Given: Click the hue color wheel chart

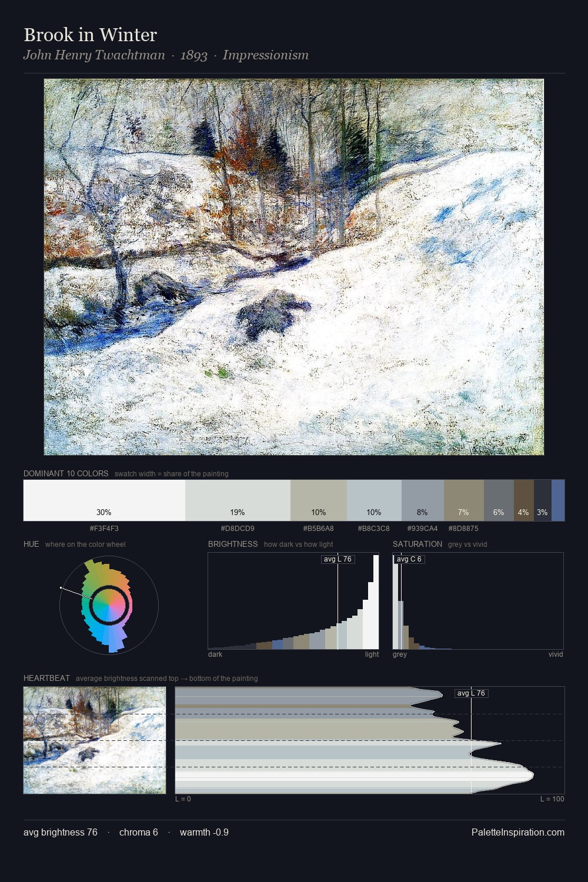Looking at the screenshot, I should [x=109, y=605].
